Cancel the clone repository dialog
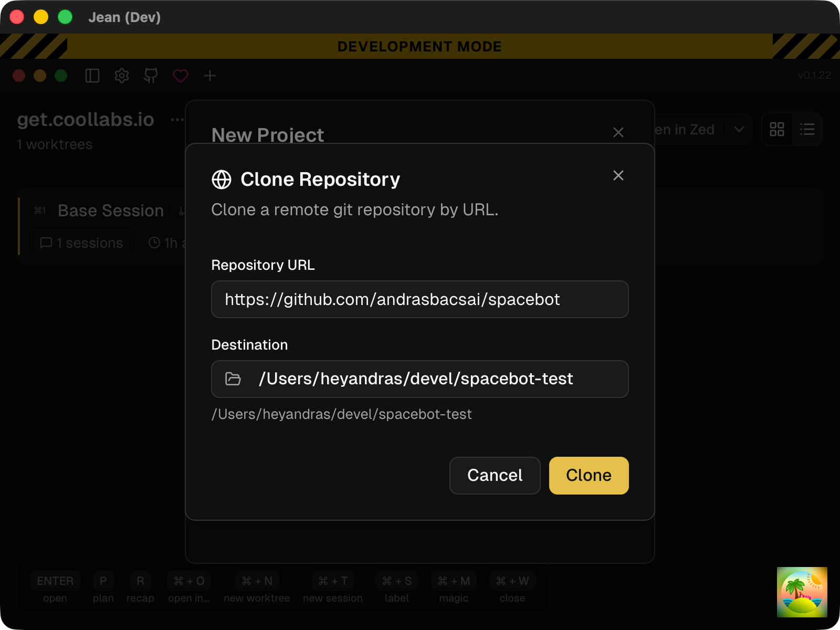 (495, 475)
